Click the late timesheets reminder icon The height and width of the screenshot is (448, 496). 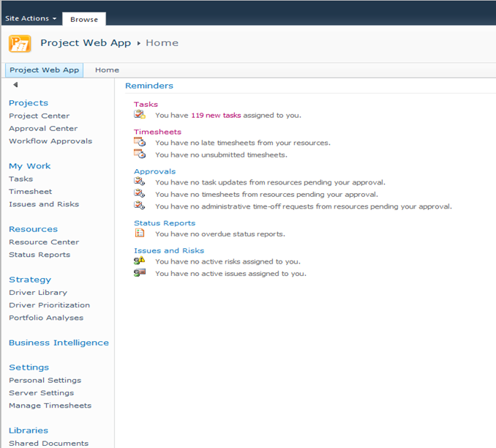[x=139, y=143]
